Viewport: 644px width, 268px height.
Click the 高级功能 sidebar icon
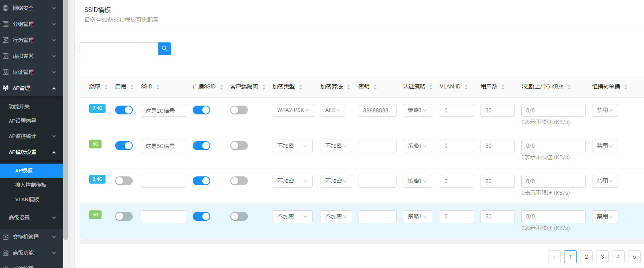click(x=6, y=253)
